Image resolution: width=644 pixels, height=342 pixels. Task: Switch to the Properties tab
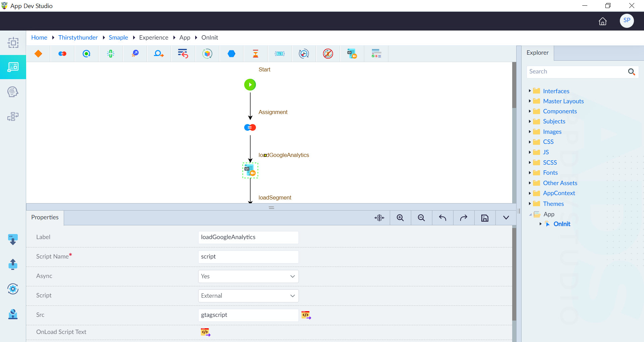[45, 217]
